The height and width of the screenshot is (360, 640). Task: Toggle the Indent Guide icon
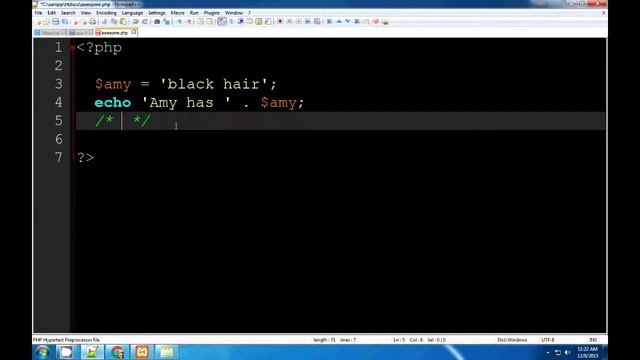240,21
